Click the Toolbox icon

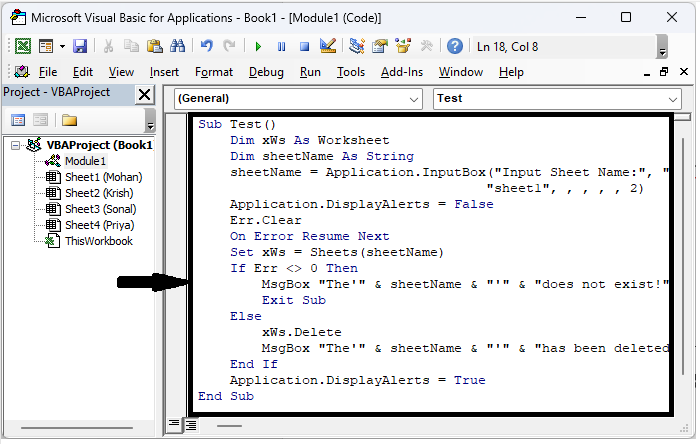pyautogui.click(x=426, y=46)
